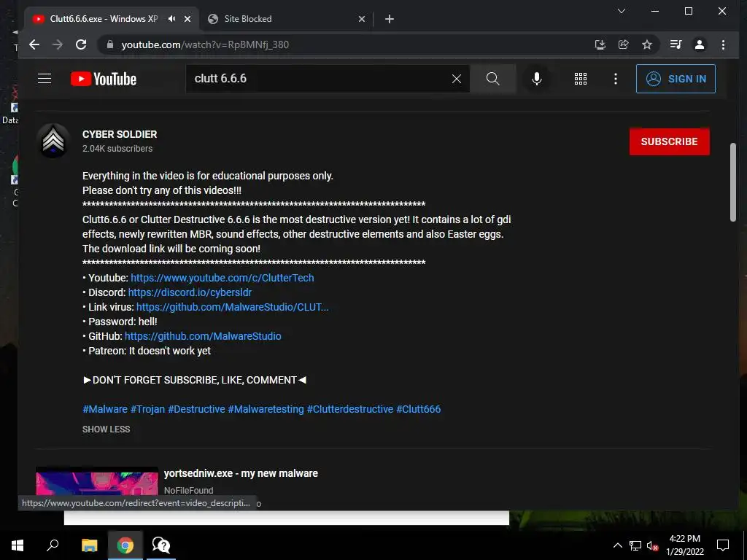Click the Password: hell! line
This screenshot has height=560, width=747.
[x=120, y=322]
